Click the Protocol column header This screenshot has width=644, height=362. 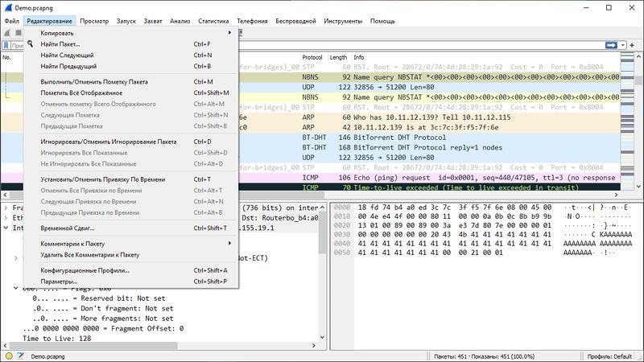(314, 57)
